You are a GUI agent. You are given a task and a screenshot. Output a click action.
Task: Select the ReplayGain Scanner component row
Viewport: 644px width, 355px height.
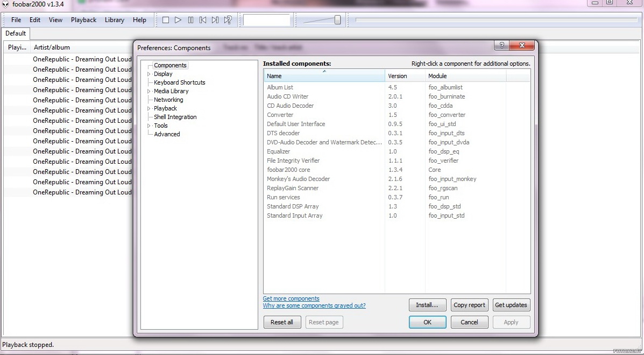click(x=397, y=188)
